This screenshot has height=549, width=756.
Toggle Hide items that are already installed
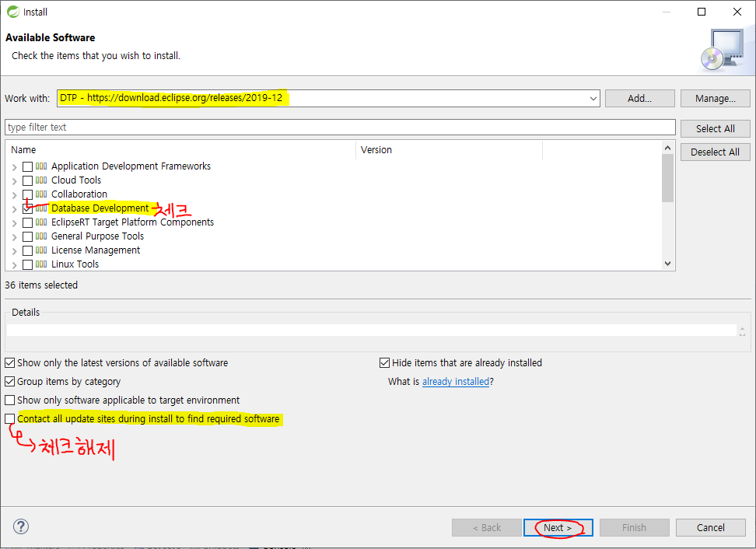(x=384, y=362)
